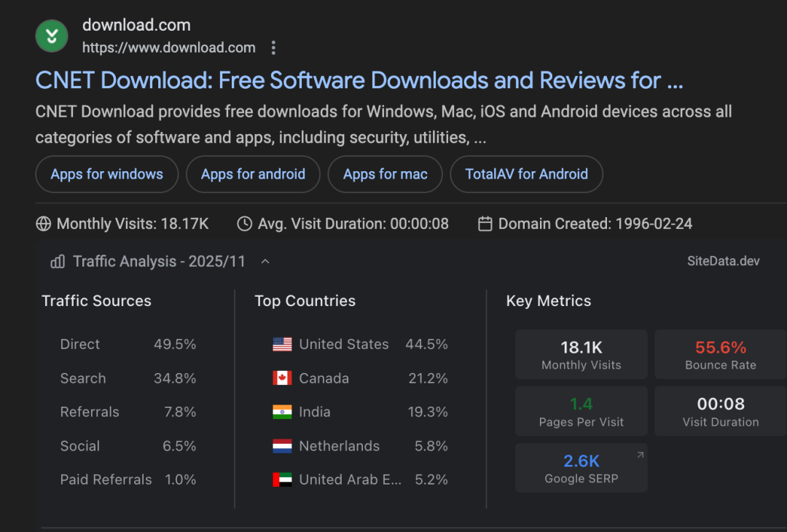The image size is (787, 532).
Task: Open the three-dot menu beside the URL
Action: pos(273,47)
